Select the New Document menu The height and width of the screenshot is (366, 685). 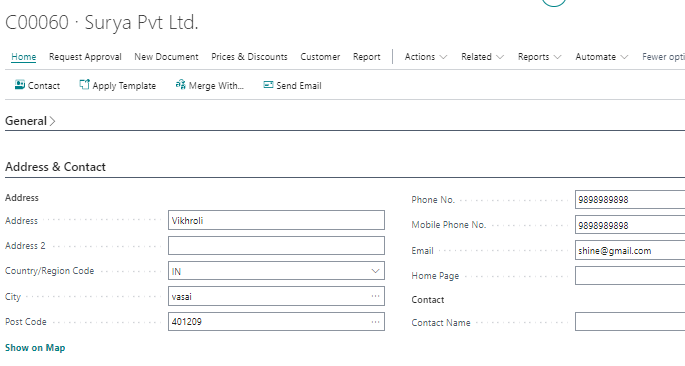click(166, 57)
